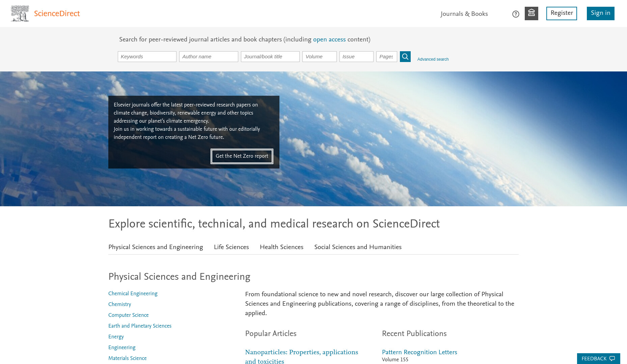Viewport: 627px width, 364px height.
Task: Click the Elsevier tree logo
Action: tap(20, 13)
